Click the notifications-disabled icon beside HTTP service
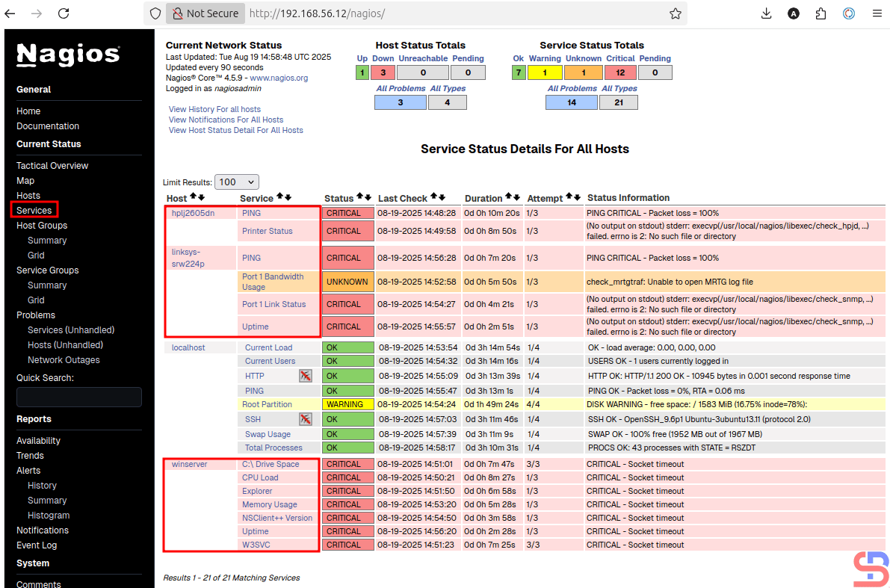Image resolution: width=890 pixels, height=588 pixels. point(305,376)
